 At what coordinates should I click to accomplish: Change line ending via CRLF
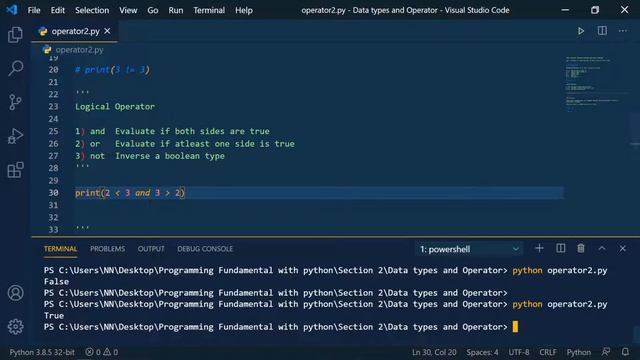tap(548, 352)
